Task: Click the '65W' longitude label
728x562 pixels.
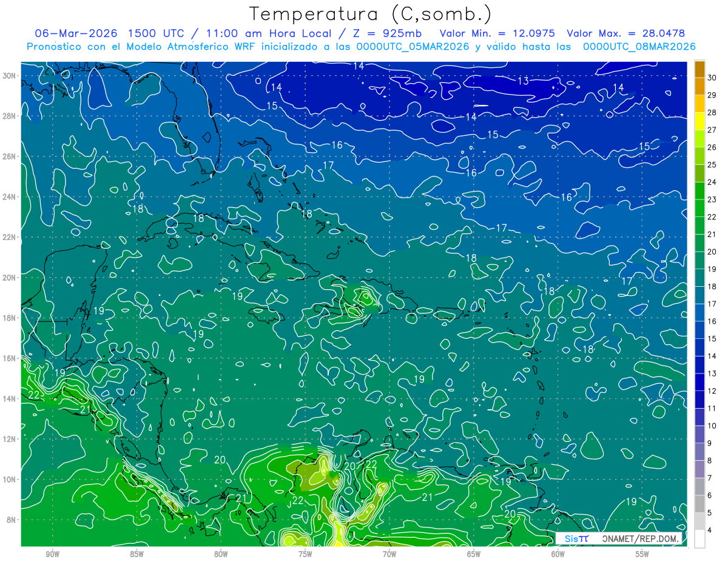Action: tap(474, 554)
